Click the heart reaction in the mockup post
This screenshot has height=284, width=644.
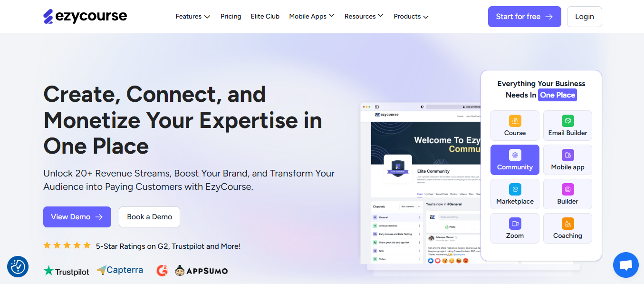click(437, 261)
